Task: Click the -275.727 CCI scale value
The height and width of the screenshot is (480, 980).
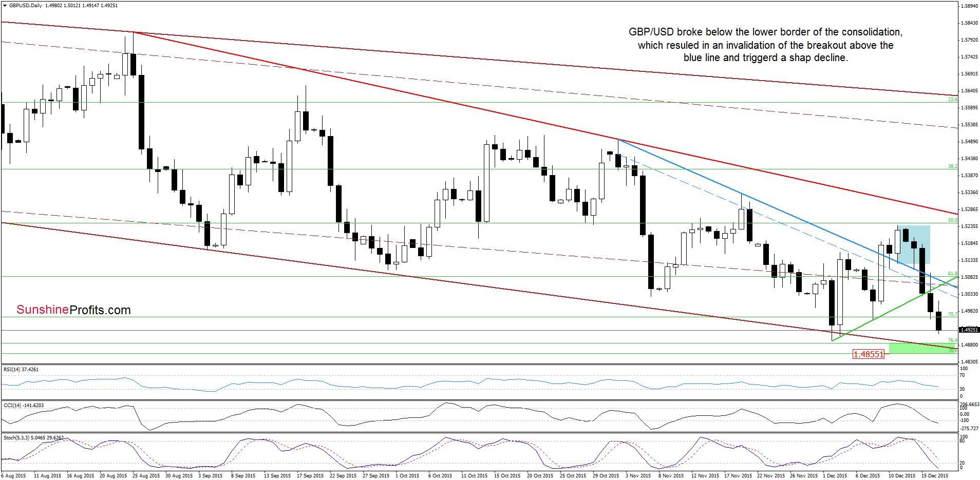Action: (x=969, y=428)
